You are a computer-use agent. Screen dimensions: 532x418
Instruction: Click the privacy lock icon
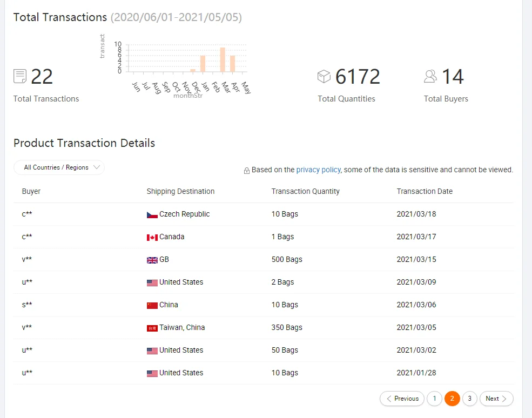click(247, 170)
